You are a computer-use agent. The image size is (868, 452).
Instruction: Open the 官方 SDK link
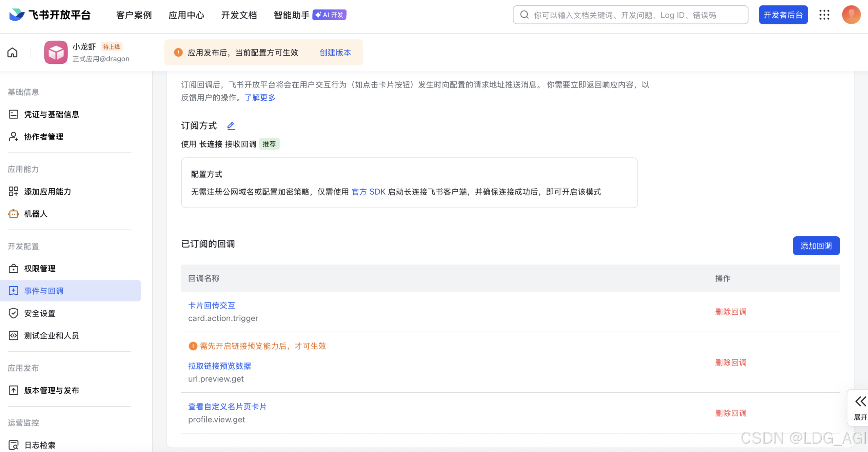[368, 192]
